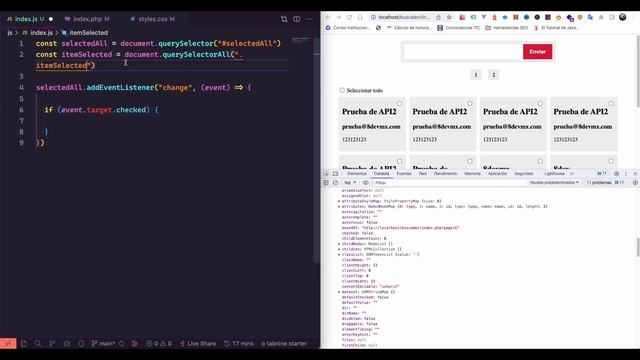The width and height of the screenshot is (640, 360).
Task: Click the console eye live expression icon
Action: pos(366,183)
